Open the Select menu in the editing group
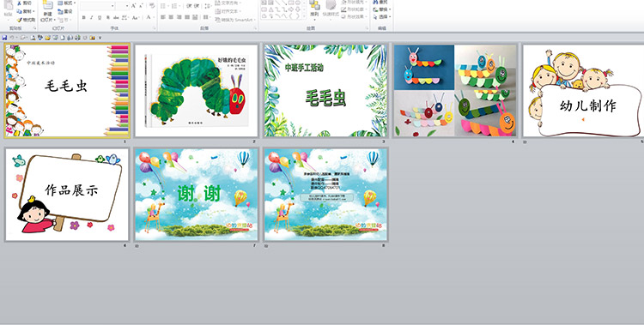The image size is (644, 325). point(382,17)
